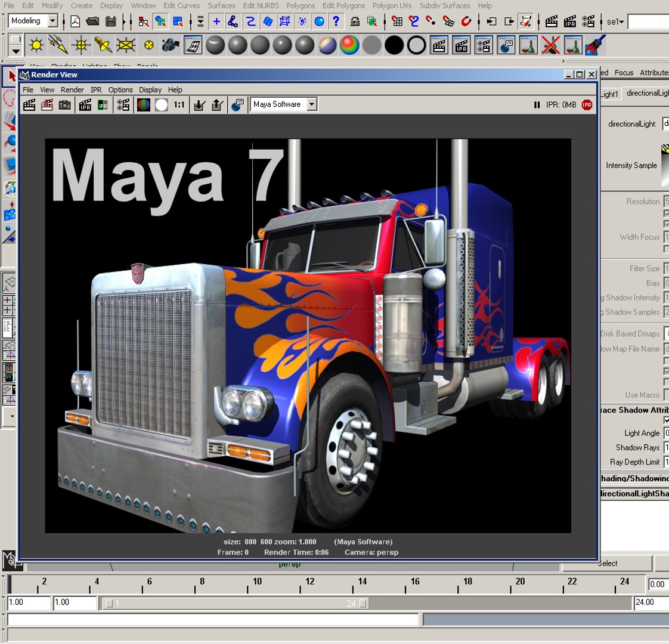The image size is (669, 644).
Task: Select the arrow Select Tool in the toolbox
Action: [x=11, y=77]
